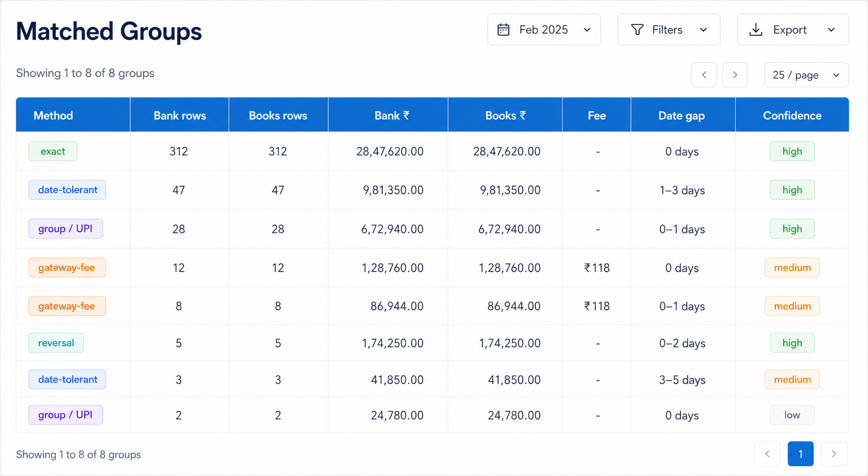This screenshot has width=868, height=476.
Task: Click the Method column header
Action: [x=53, y=115]
